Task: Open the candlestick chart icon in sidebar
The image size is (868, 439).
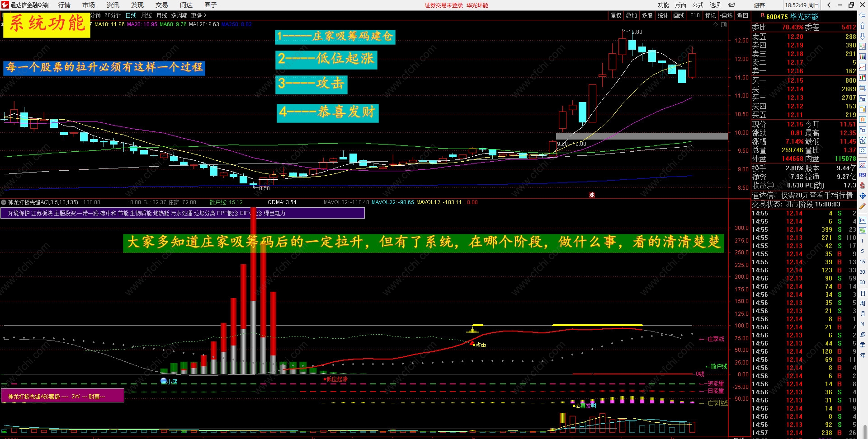Action: pyautogui.click(x=863, y=78)
